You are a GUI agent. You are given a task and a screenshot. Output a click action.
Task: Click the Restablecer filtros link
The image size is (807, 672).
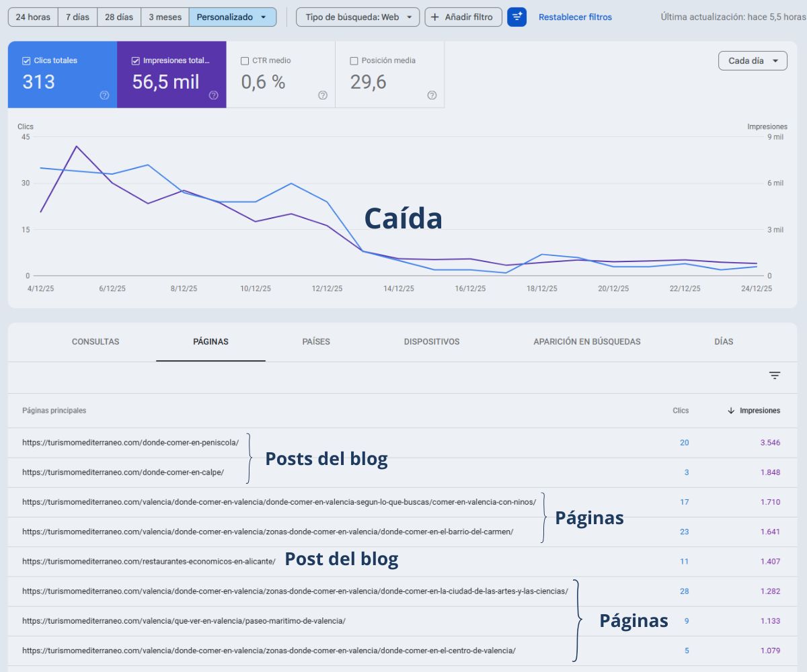click(x=575, y=17)
